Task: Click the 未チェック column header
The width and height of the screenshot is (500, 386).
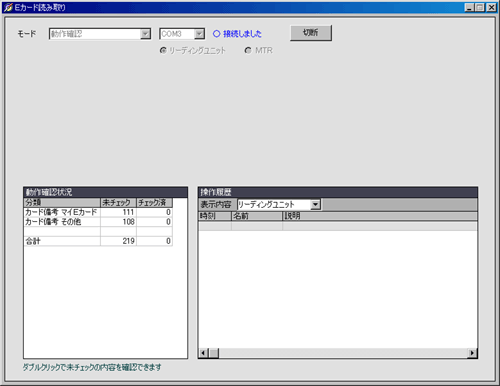Action: pos(118,202)
